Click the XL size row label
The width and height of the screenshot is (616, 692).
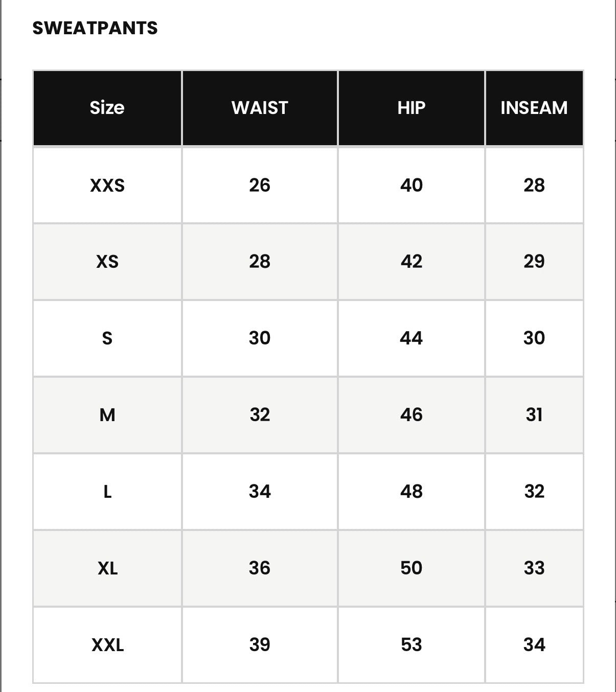tap(107, 568)
